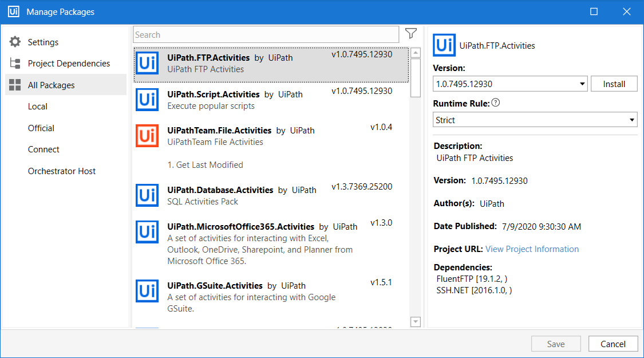Open the Runtime Rule dropdown set to Strict

535,120
